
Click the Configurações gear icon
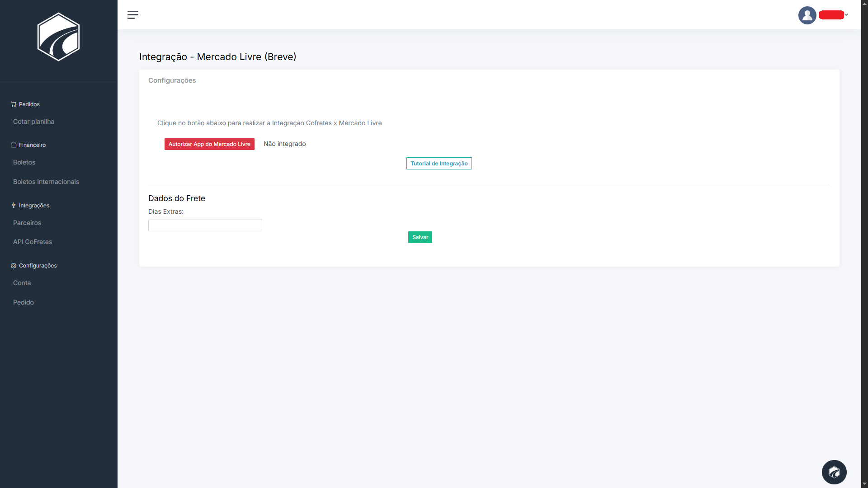coord(14,266)
